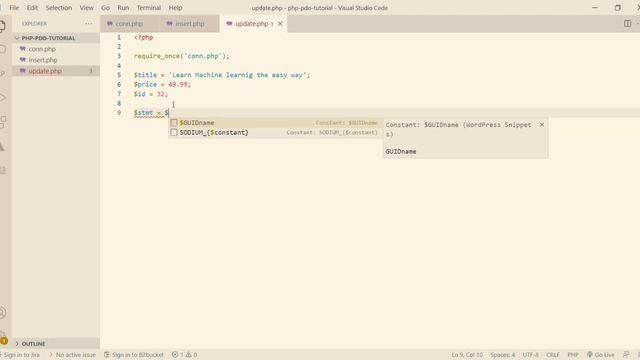Start server with Go Live
640x360 pixels.
[600, 355]
